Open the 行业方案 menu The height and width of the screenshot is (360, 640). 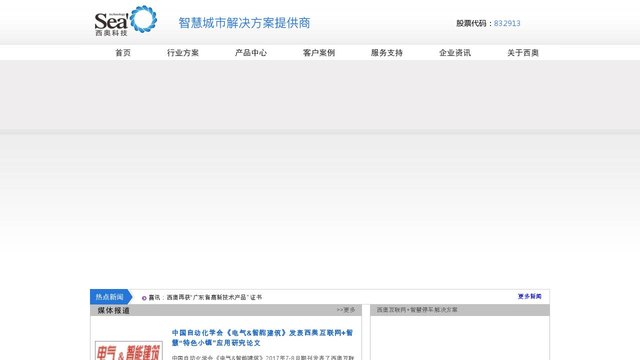click(x=183, y=53)
